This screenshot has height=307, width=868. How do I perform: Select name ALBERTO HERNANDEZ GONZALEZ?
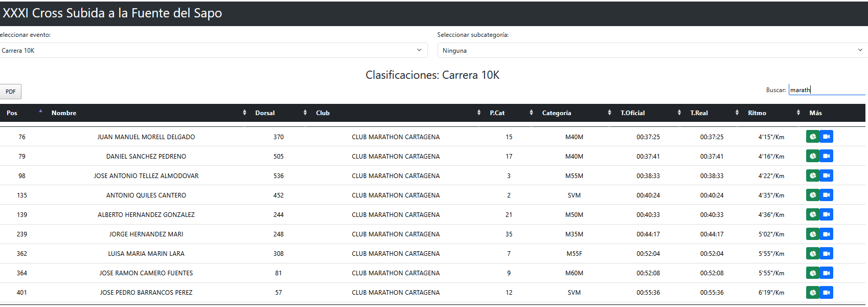(146, 215)
